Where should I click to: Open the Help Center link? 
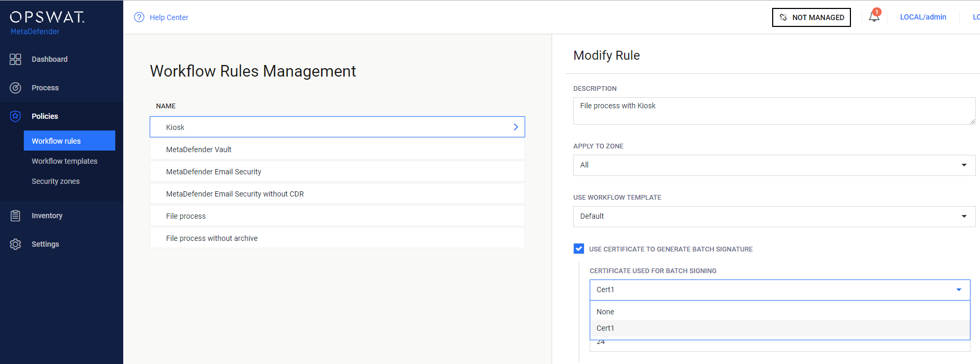click(169, 17)
